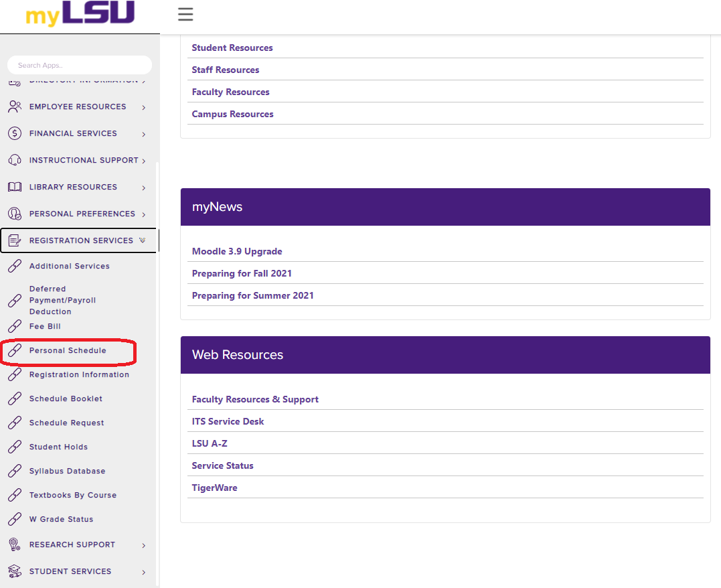721x588 pixels.
Task: Click the link icon beside Personal Schedule
Action: click(15, 351)
